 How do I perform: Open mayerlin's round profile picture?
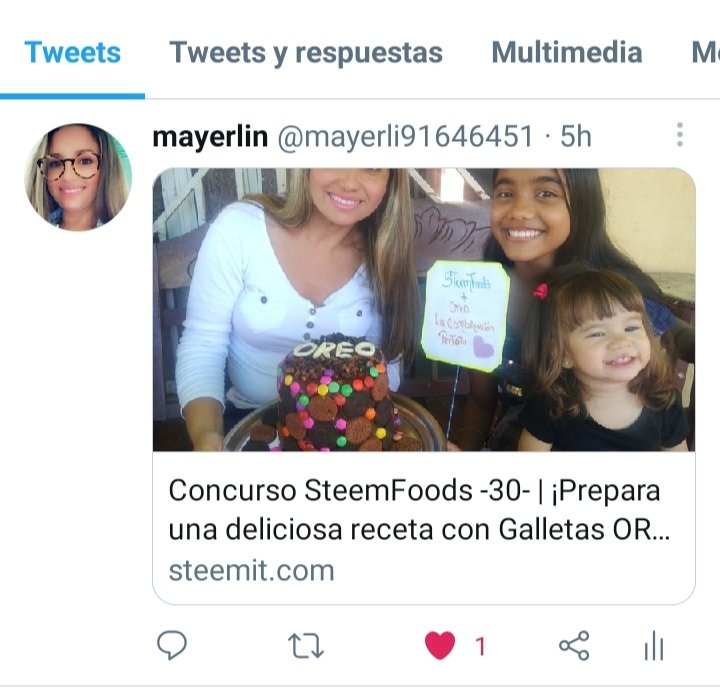click(x=78, y=177)
